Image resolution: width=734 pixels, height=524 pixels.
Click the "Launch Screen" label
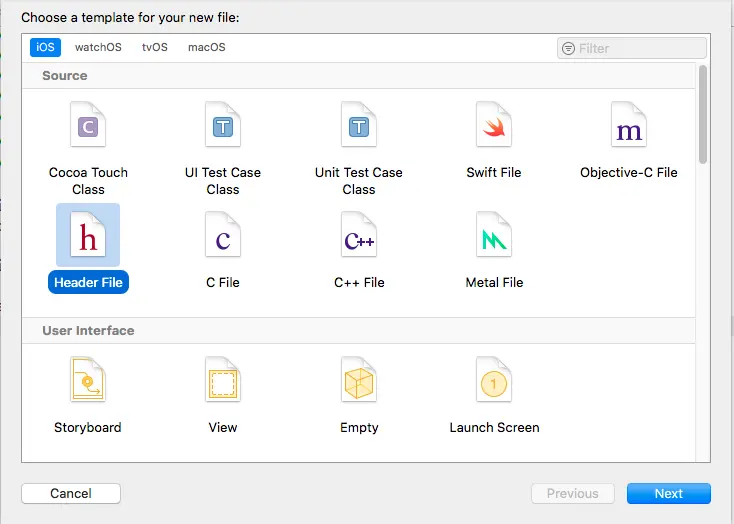[494, 428]
